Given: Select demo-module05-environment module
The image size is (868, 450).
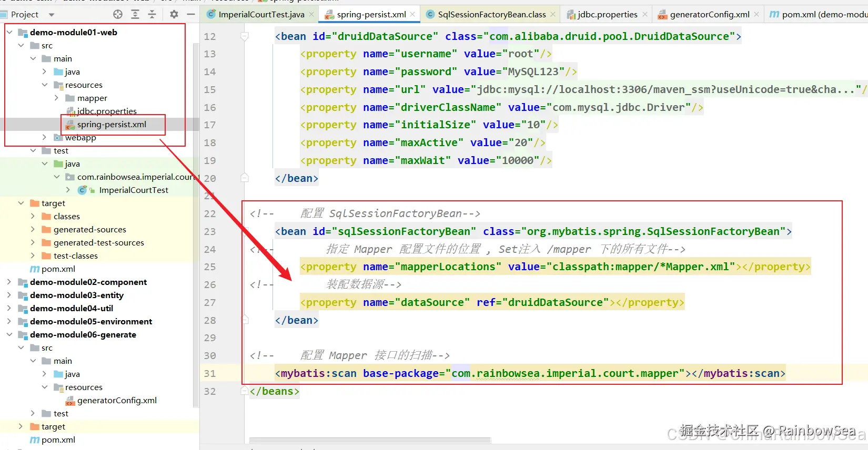Looking at the screenshot, I should [91, 321].
